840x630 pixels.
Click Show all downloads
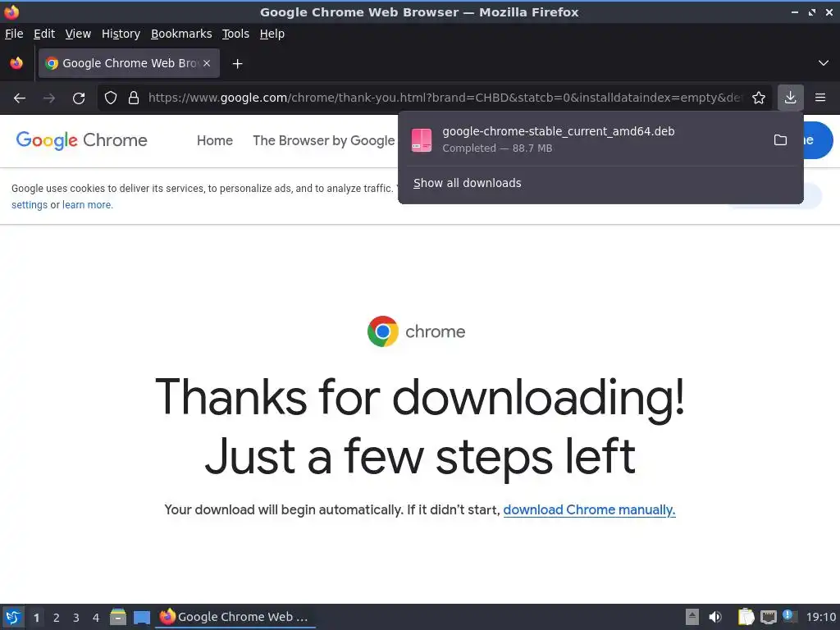(x=467, y=183)
